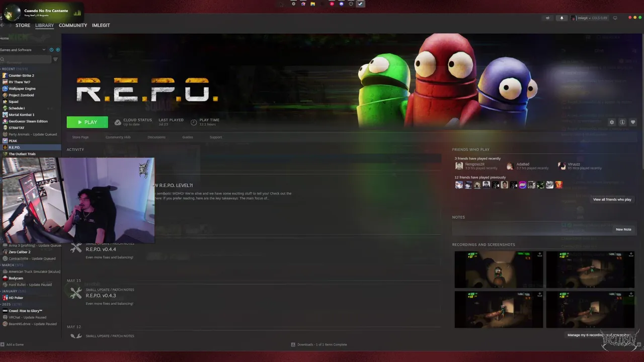View friend Nengoso2R's avatar

click(x=459, y=166)
